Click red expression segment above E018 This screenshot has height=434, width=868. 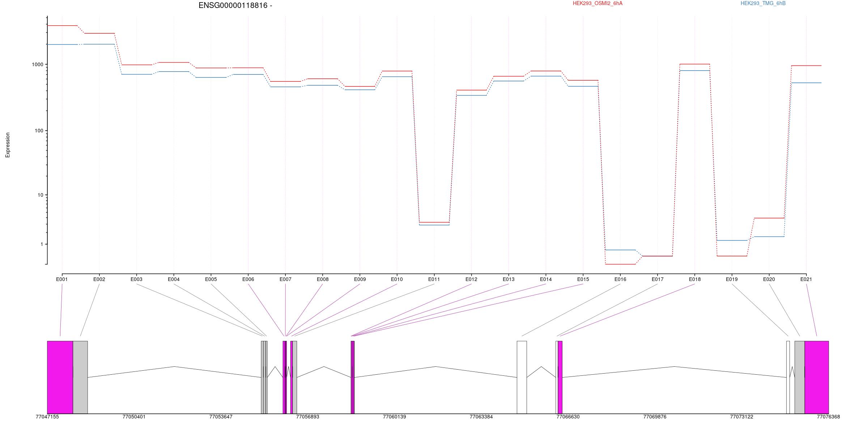[695, 64]
